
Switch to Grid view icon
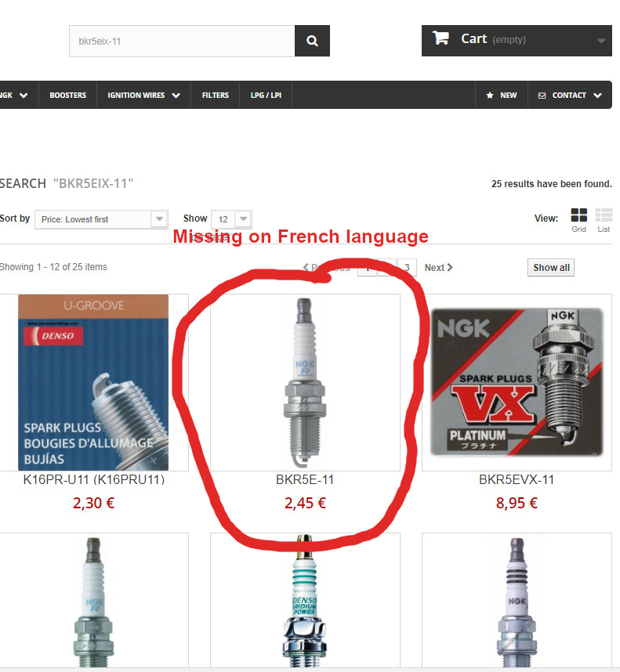(578, 215)
